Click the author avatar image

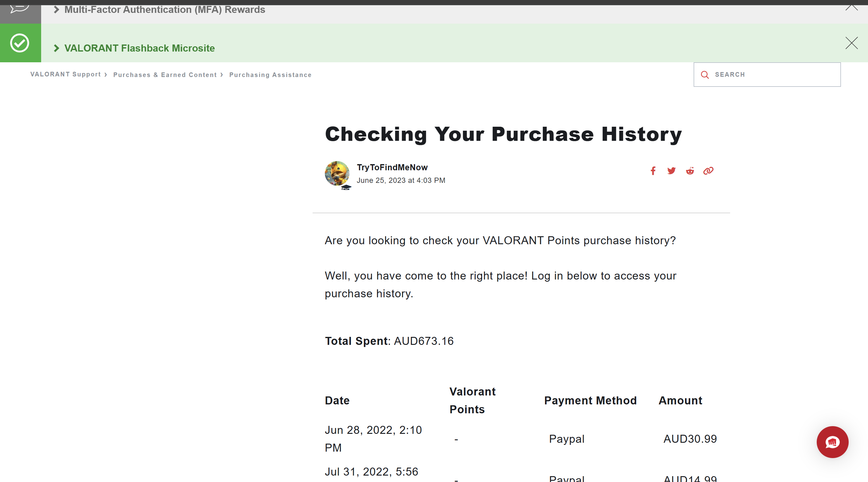[x=337, y=174]
